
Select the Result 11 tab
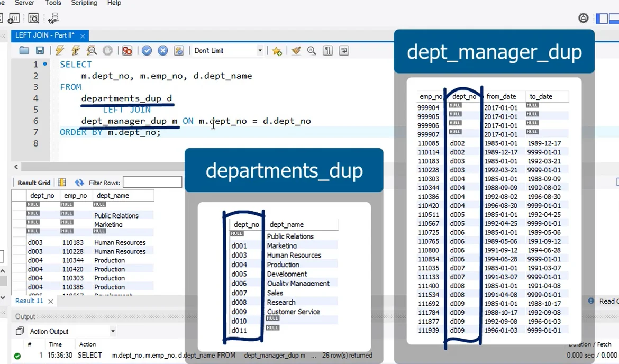[29, 301]
